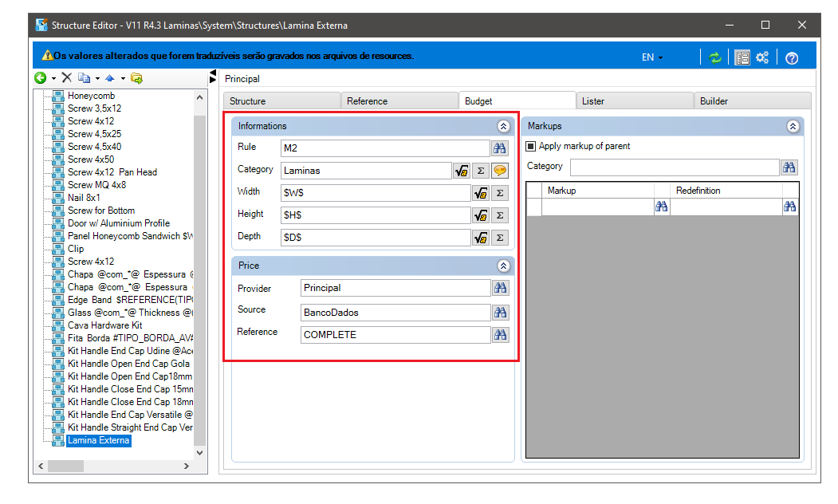
Task: Select Door w/ Aluminium Profile in tree
Action: pos(119,223)
